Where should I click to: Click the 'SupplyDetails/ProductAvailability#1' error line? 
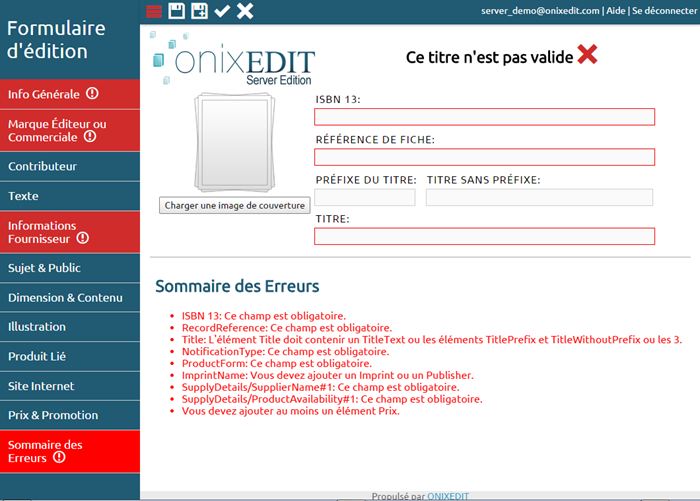(332, 399)
